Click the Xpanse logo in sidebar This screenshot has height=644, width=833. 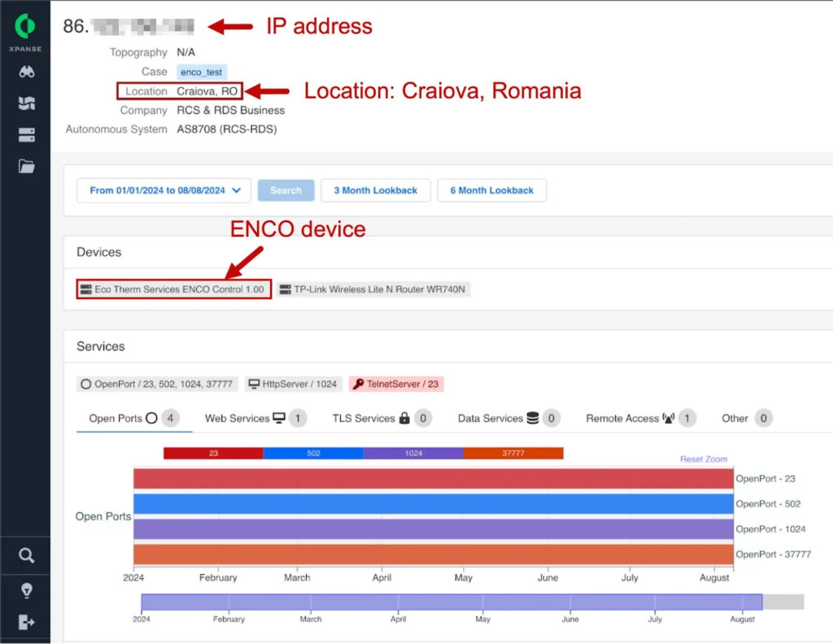25,27
